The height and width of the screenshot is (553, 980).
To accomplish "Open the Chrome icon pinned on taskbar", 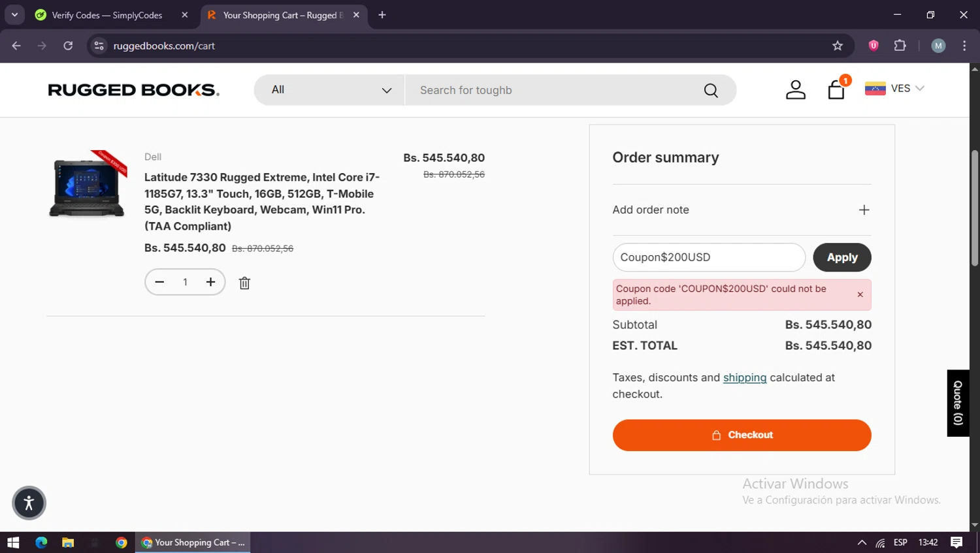I will click(x=122, y=543).
